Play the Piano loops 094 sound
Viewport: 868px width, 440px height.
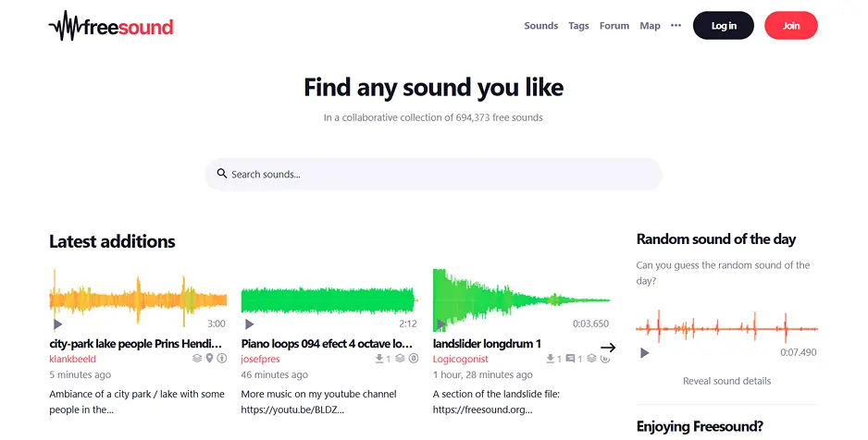pos(249,324)
